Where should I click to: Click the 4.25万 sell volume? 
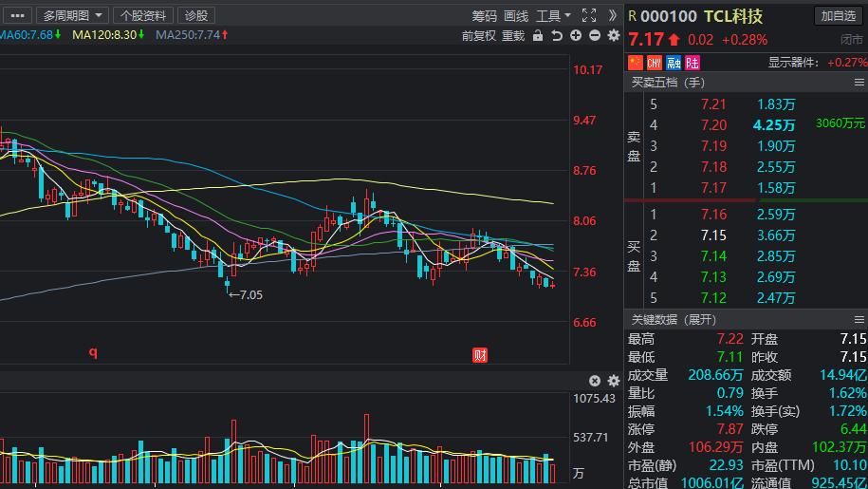tap(774, 125)
